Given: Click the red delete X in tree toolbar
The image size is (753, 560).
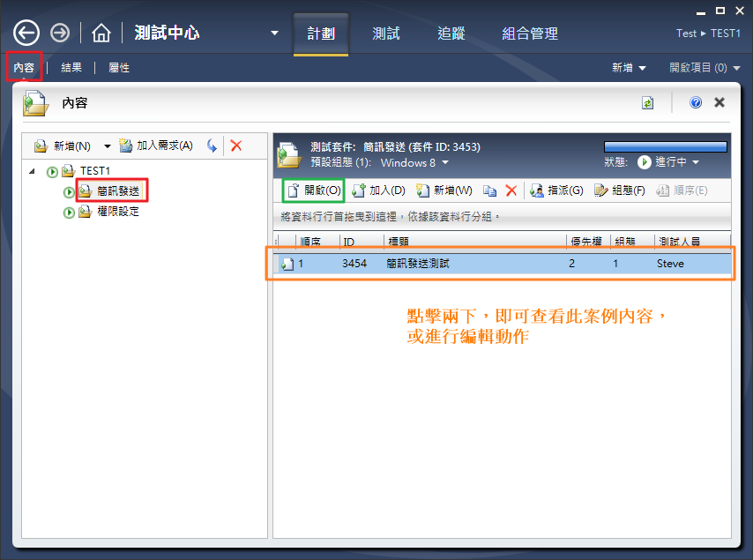Looking at the screenshot, I should point(235,146).
